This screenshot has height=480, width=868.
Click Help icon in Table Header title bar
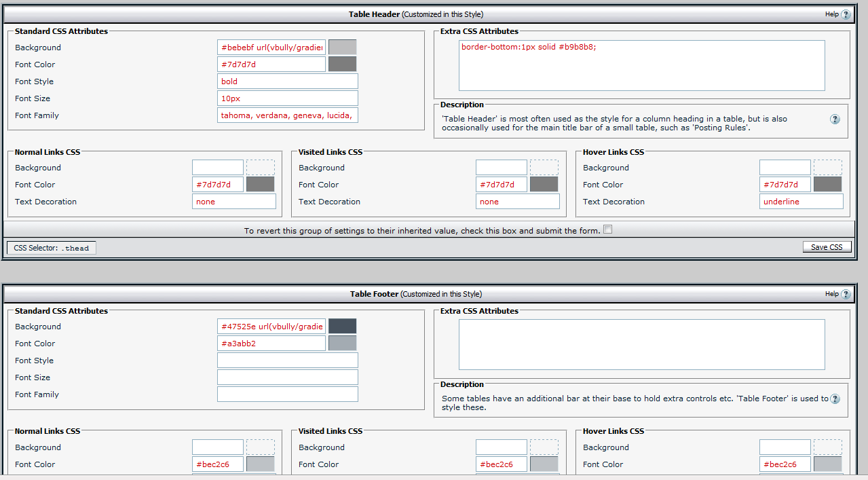[846, 14]
